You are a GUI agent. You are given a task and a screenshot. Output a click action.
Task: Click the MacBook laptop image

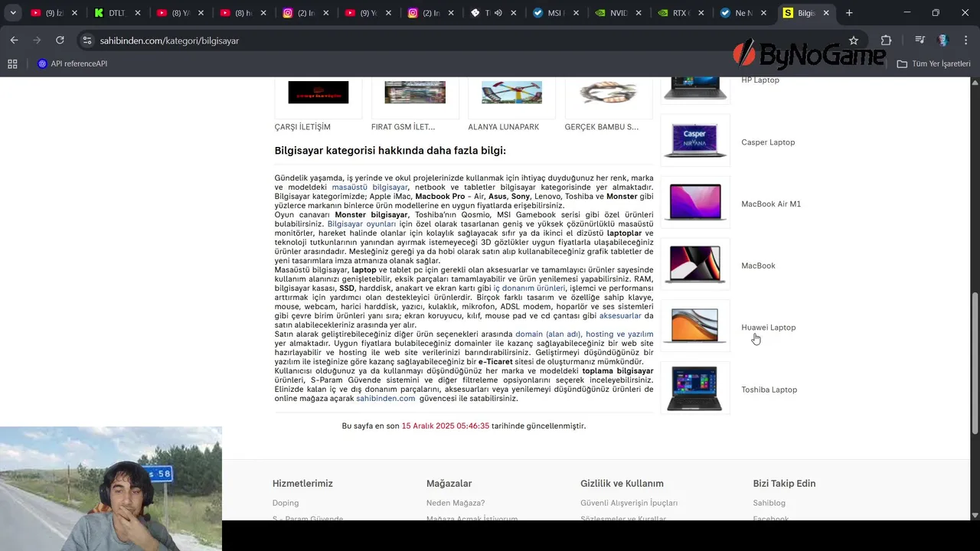695,264
